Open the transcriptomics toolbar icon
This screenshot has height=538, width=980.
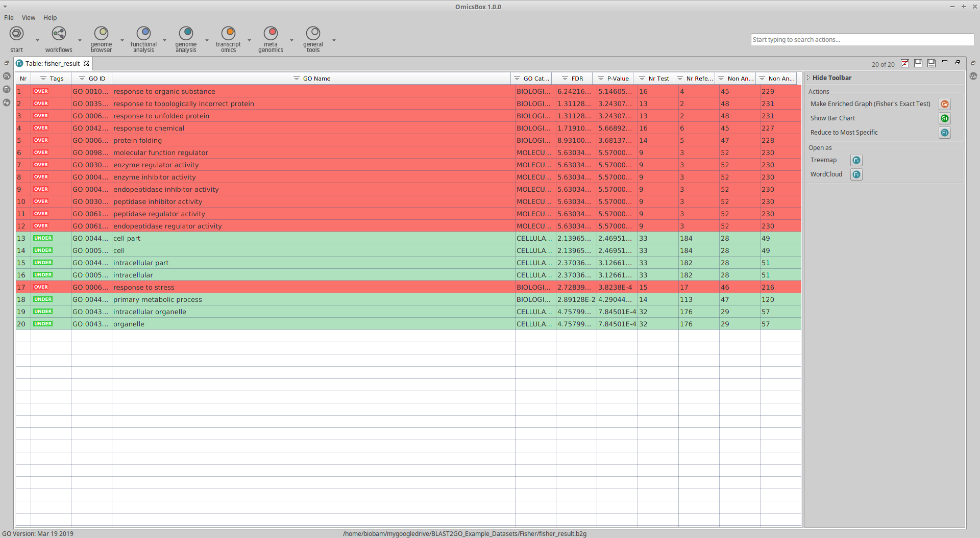click(228, 34)
